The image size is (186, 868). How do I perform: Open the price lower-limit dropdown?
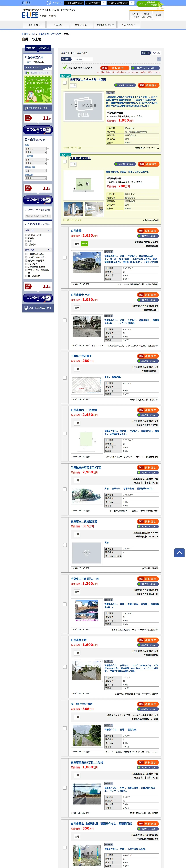[x=36, y=149]
